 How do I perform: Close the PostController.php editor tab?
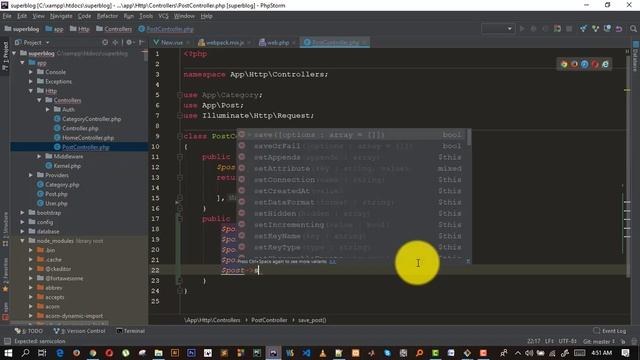[x=365, y=42]
